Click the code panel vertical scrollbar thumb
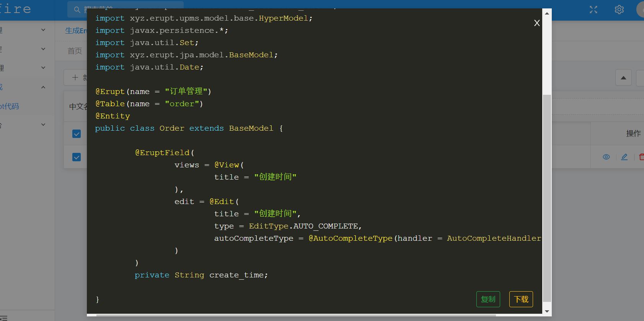The image size is (644, 321). pos(547,199)
